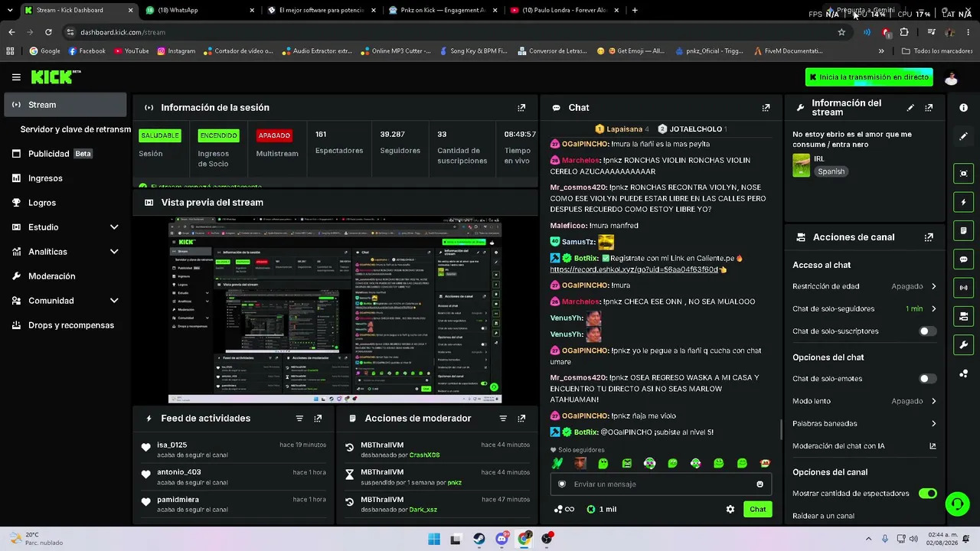Toggle Chat de solo-suscriptores switch
The image size is (980, 551).
[x=927, y=331]
